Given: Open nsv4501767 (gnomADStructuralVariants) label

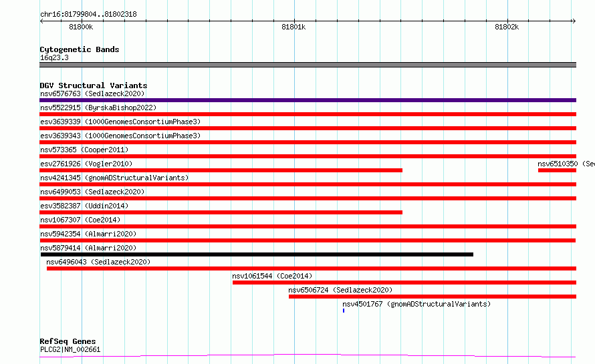Looking at the screenshot, I should 416,304.
